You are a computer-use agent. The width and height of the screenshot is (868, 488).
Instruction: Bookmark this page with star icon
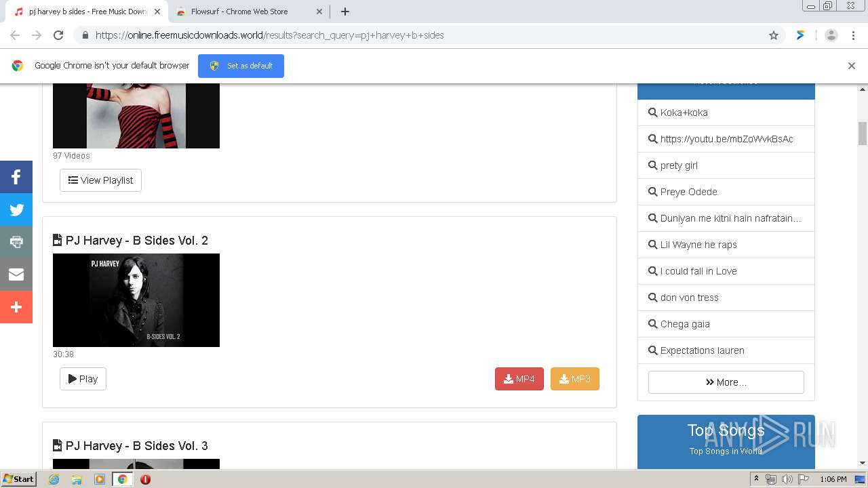pos(774,35)
